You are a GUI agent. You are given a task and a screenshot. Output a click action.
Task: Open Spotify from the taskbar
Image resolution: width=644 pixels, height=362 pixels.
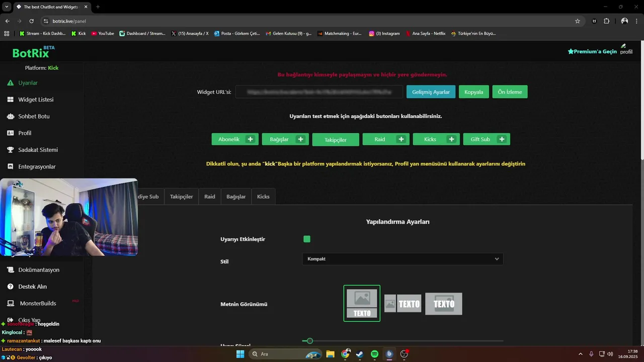tap(374, 354)
